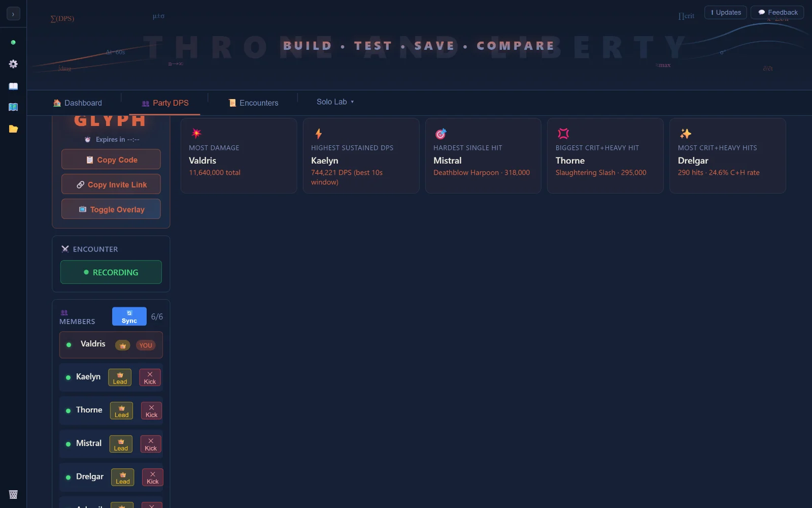Open the map icon in sidebar
Viewport: 812px width, 508px height.
click(x=13, y=107)
